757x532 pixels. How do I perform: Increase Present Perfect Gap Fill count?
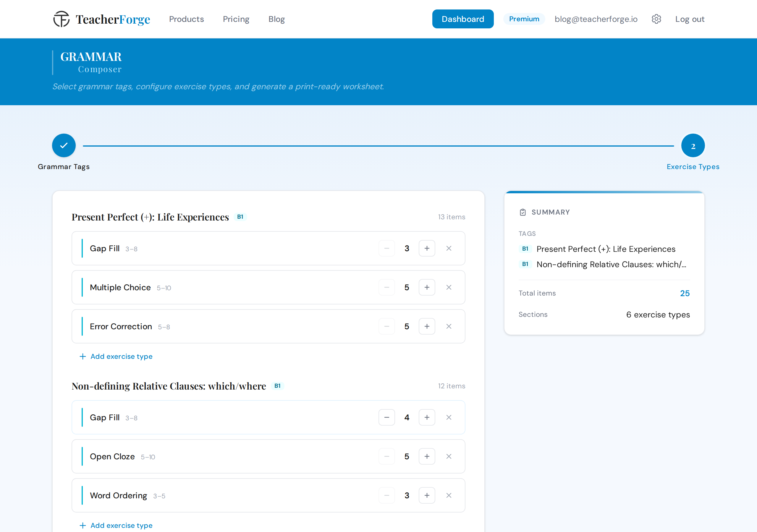[427, 248]
